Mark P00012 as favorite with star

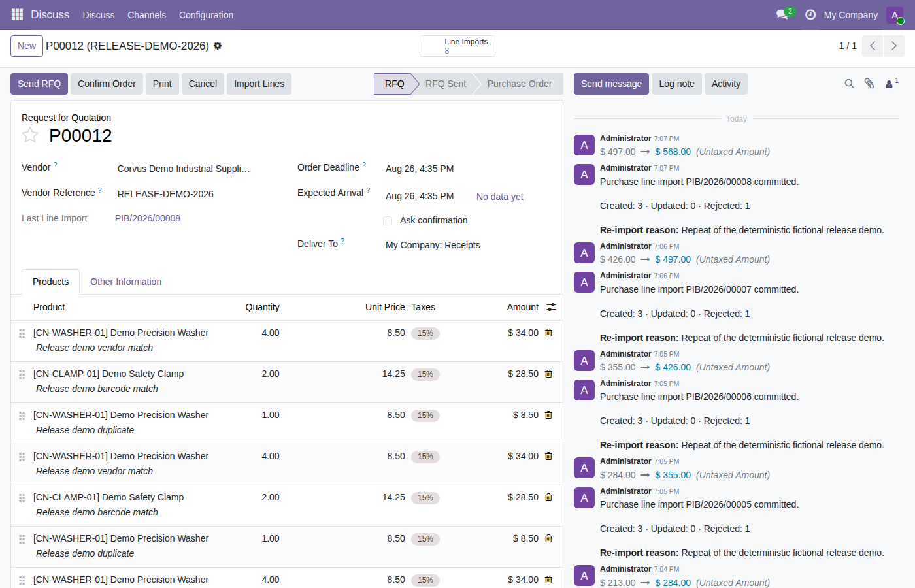coord(30,135)
